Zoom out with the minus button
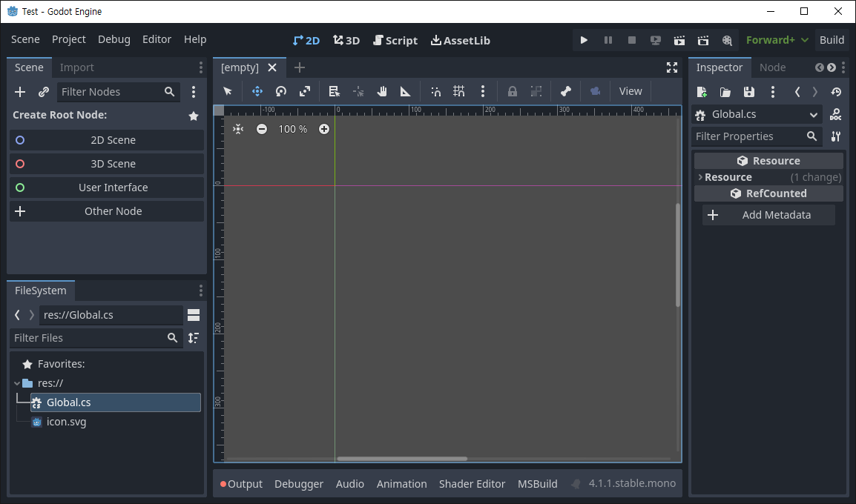 [262, 129]
